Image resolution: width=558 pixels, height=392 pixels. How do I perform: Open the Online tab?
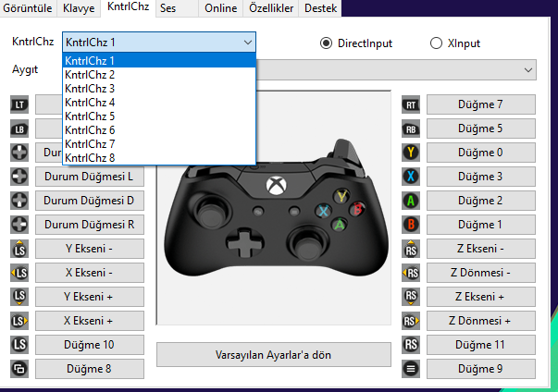tap(220, 8)
